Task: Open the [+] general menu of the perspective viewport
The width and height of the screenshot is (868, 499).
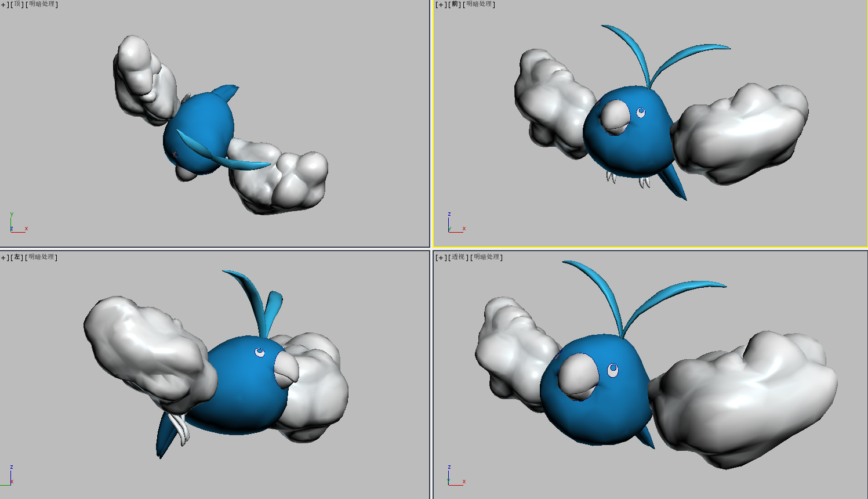Action: click(441, 257)
